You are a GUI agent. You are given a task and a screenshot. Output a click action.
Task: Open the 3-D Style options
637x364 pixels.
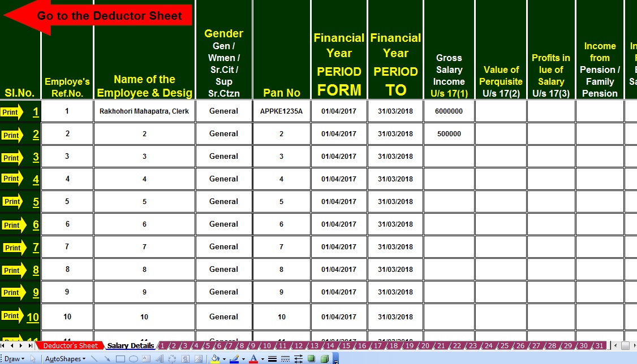pos(325,359)
